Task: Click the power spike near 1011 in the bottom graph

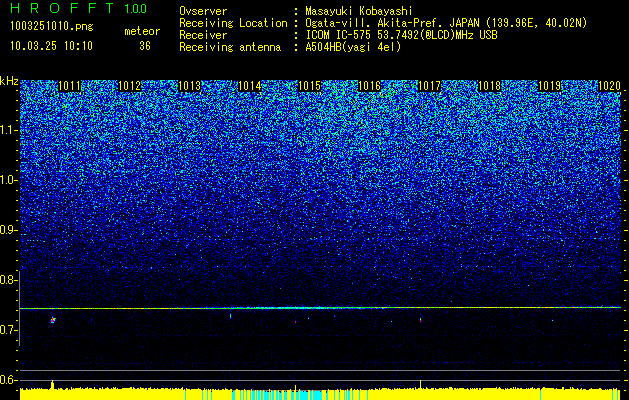Action: (x=53, y=384)
